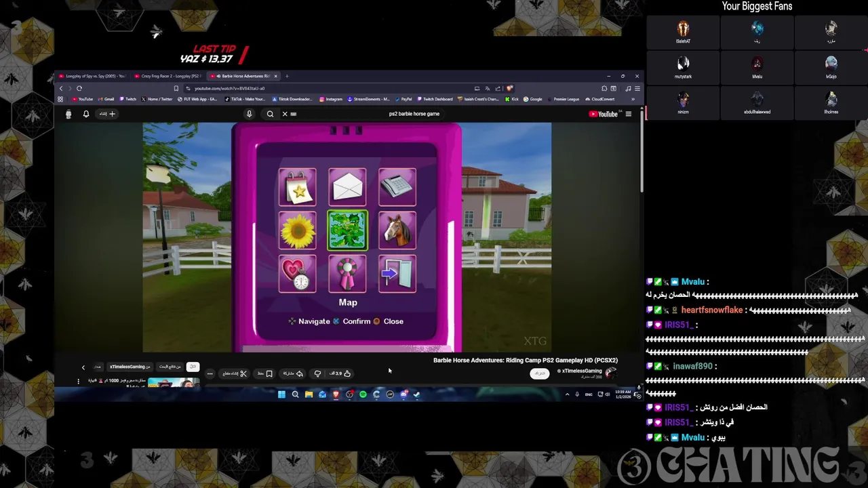The height and width of the screenshot is (488, 868).
Task: Click the white Subscribe button beside xTimelessGaming
Action: (x=540, y=373)
